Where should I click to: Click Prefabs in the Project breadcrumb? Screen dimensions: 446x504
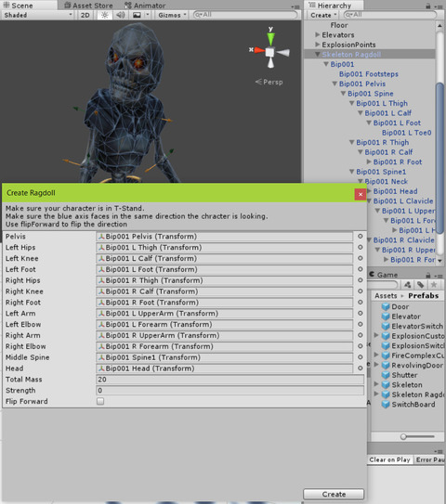coord(424,296)
